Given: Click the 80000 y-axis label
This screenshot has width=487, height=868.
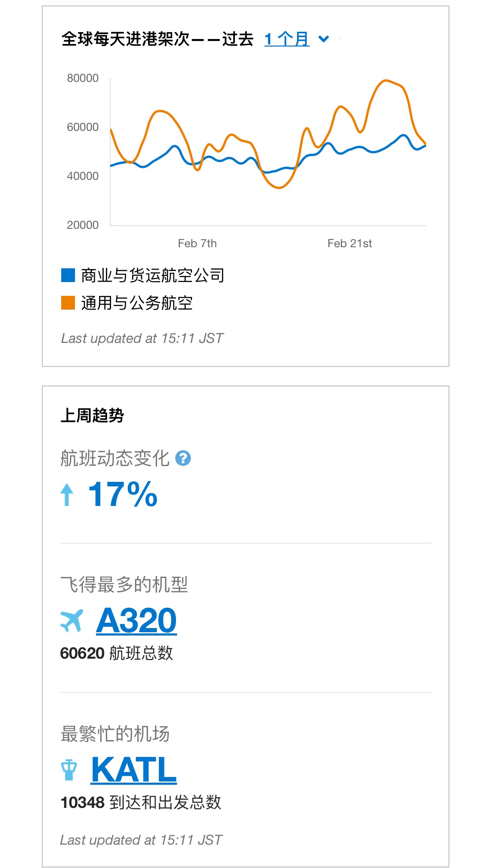Looking at the screenshot, I should [83, 78].
